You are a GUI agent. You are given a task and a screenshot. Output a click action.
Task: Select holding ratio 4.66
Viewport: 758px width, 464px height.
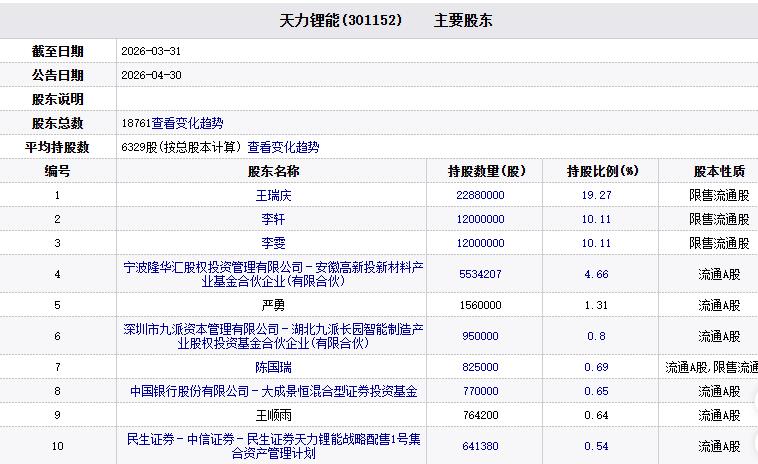597,274
